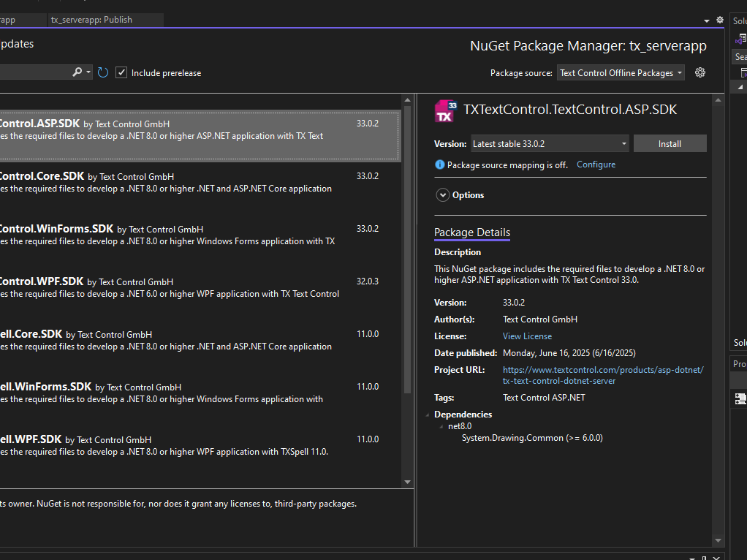Screen dimensions: 747x560
Task: Open the document tab gear icon
Action: (x=719, y=20)
